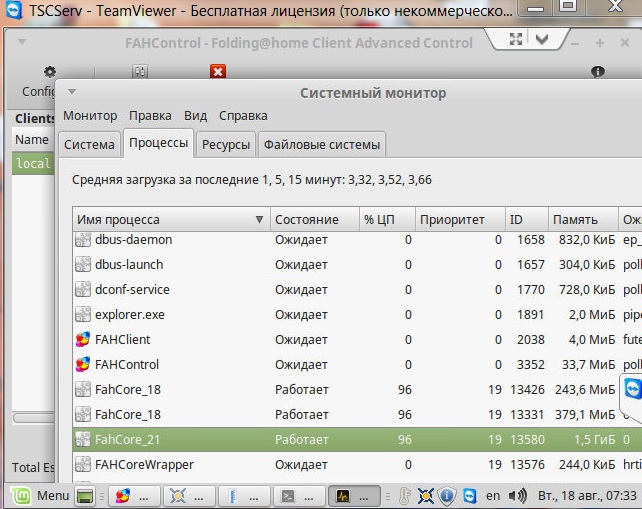The height and width of the screenshot is (509, 642).
Task: Open the Вид menu
Action: click(195, 116)
